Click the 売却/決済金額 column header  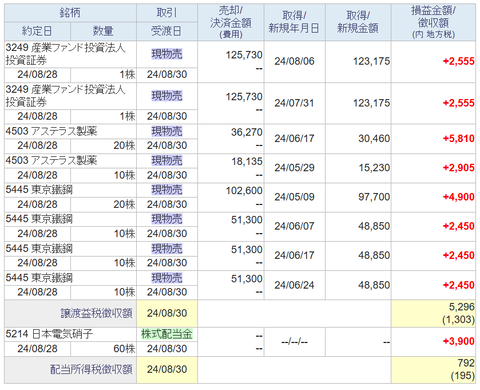(231, 22)
